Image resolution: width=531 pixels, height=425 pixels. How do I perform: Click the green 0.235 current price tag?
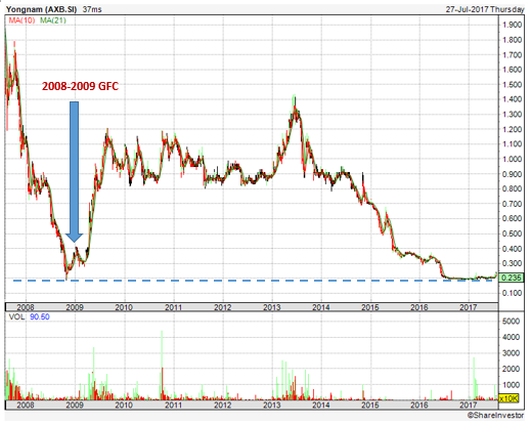tap(511, 278)
